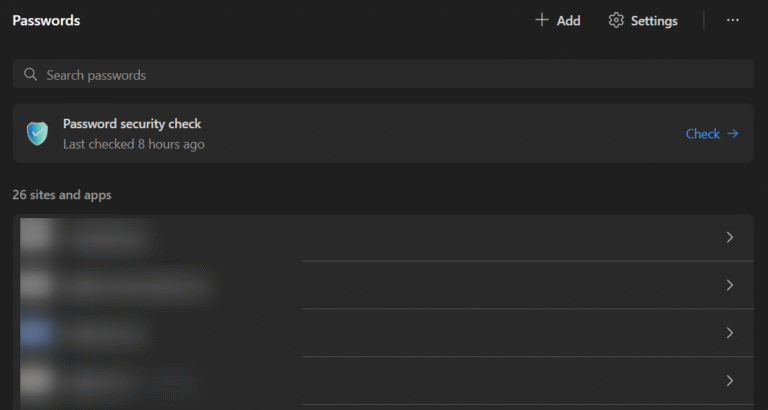Click the Passwords page heading
This screenshot has width=768, height=410.
click(46, 20)
